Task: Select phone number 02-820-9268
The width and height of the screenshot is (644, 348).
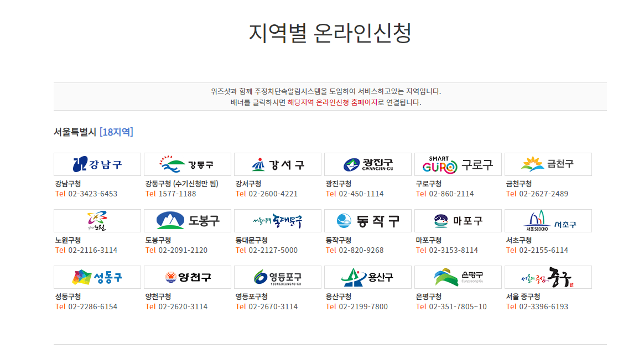Action: tap(361, 250)
